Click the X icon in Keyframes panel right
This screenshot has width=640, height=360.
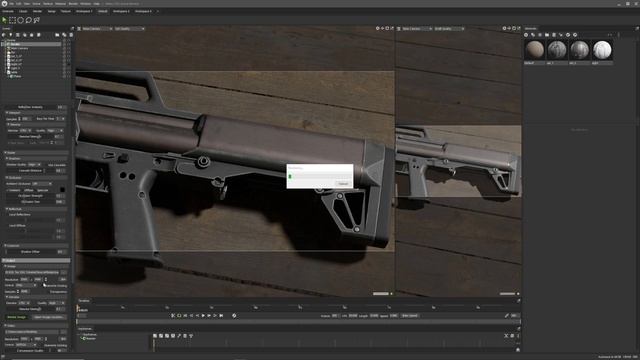[506, 336]
